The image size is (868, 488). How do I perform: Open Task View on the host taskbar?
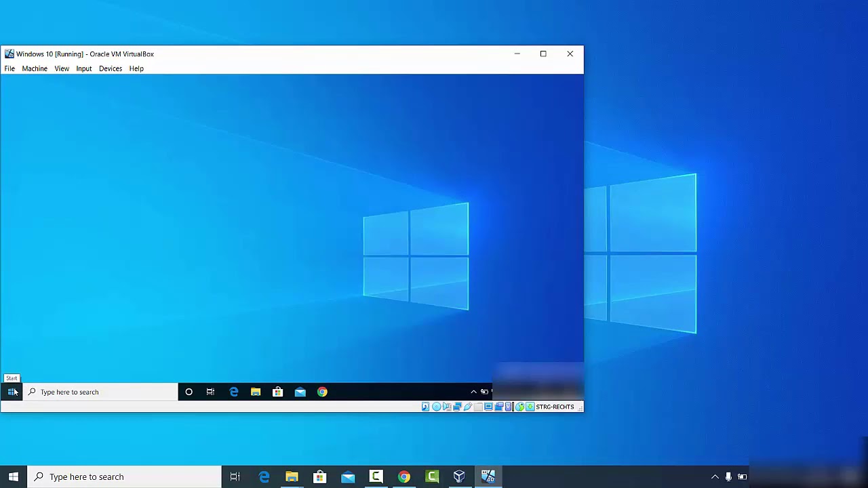coord(235,476)
